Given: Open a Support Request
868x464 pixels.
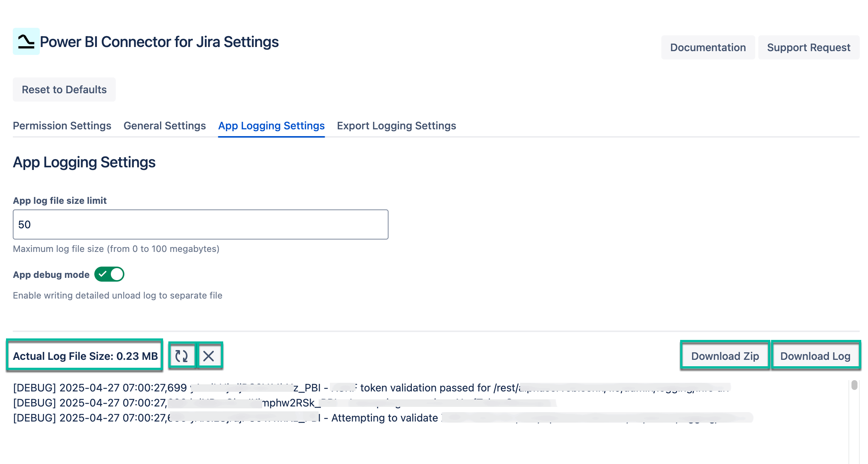Looking at the screenshot, I should (x=809, y=47).
